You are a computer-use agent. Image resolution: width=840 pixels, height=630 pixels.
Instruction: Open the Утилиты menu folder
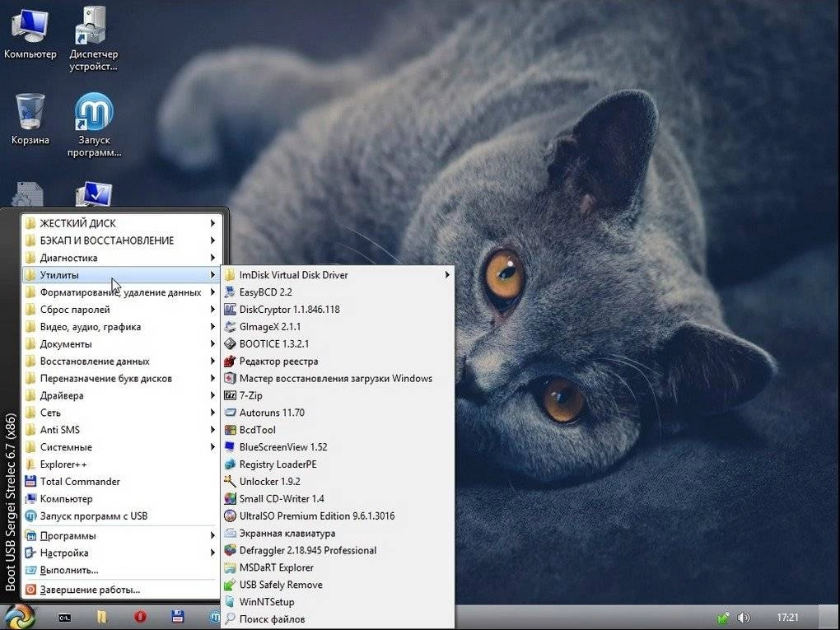pos(120,275)
